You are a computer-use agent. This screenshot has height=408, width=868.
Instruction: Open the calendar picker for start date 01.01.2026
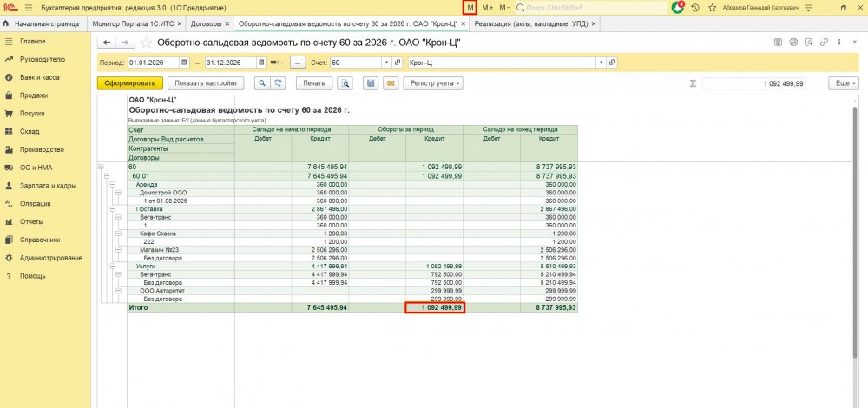click(184, 63)
